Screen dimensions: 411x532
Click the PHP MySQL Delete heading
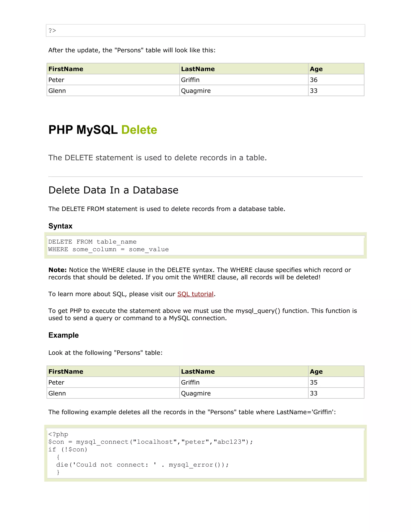(103, 130)
